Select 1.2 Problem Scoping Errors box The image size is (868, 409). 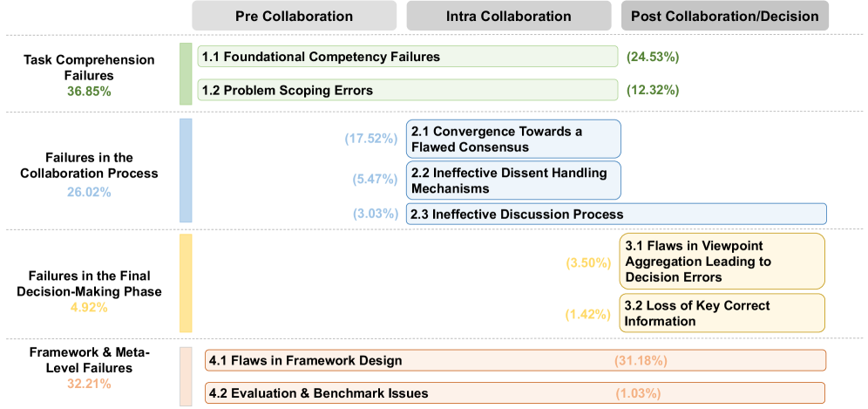pos(407,90)
